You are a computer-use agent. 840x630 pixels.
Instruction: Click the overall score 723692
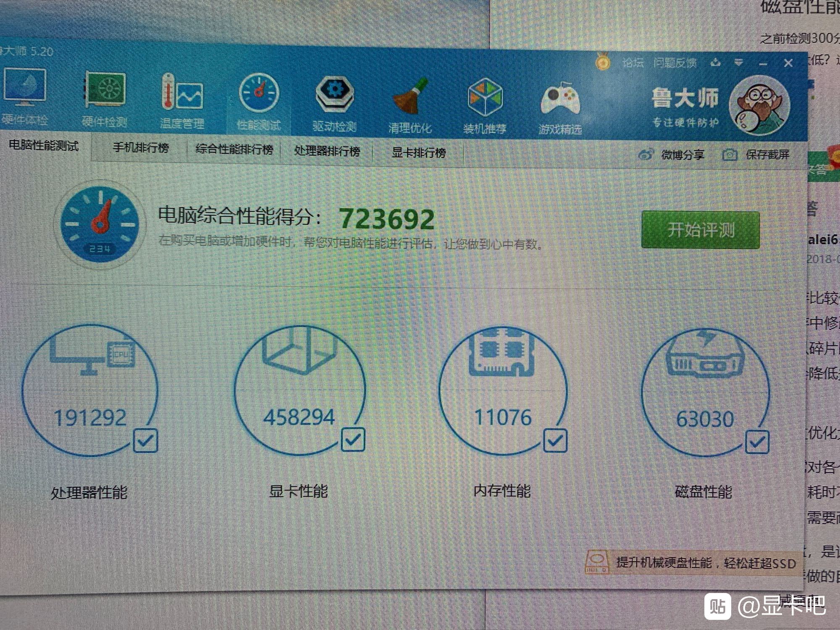click(x=386, y=219)
